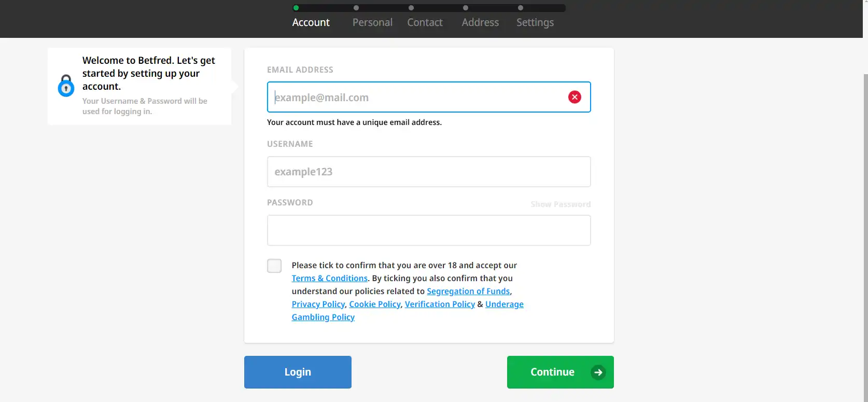
Task: Open the Cookie Policy link
Action: (x=375, y=304)
